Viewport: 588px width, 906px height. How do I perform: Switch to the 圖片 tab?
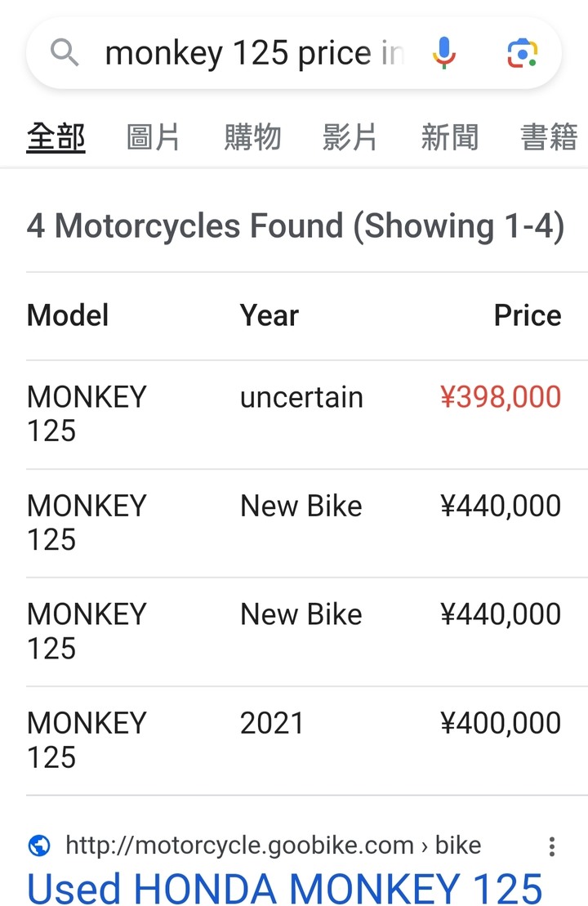[x=153, y=137]
